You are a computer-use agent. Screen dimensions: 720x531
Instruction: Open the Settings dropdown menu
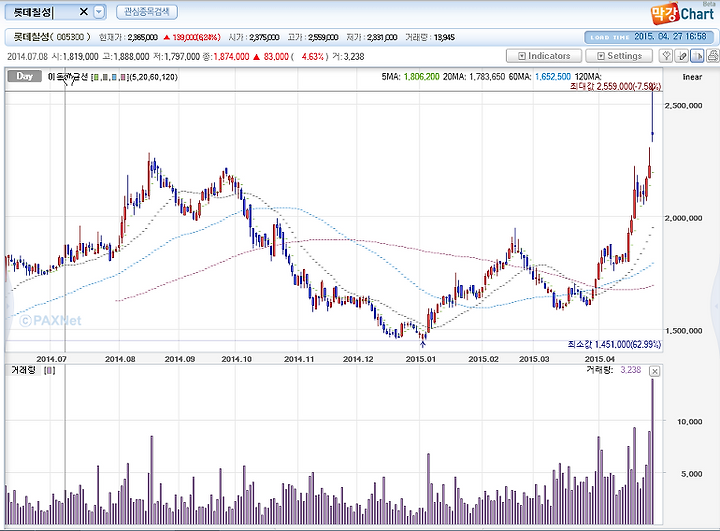(x=619, y=56)
